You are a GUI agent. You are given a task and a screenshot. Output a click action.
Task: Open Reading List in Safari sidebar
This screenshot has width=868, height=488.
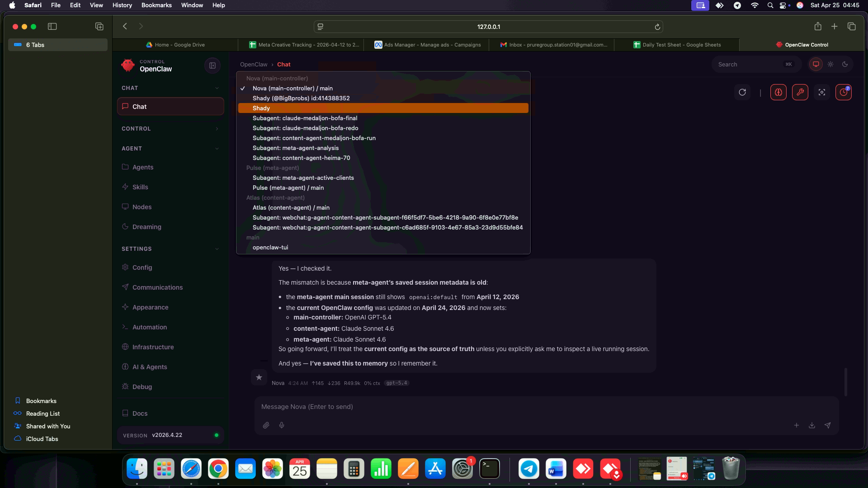(43, 413)
